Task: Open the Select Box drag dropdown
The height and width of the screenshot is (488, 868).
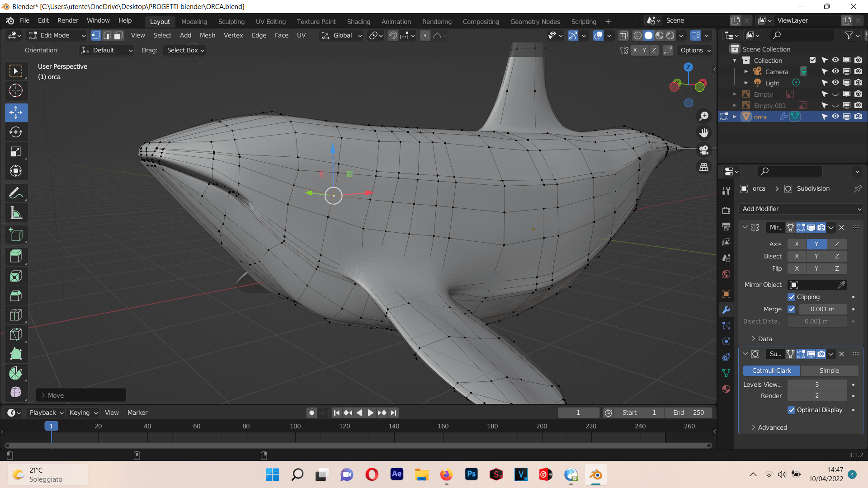Action: [x=184, y=50]
